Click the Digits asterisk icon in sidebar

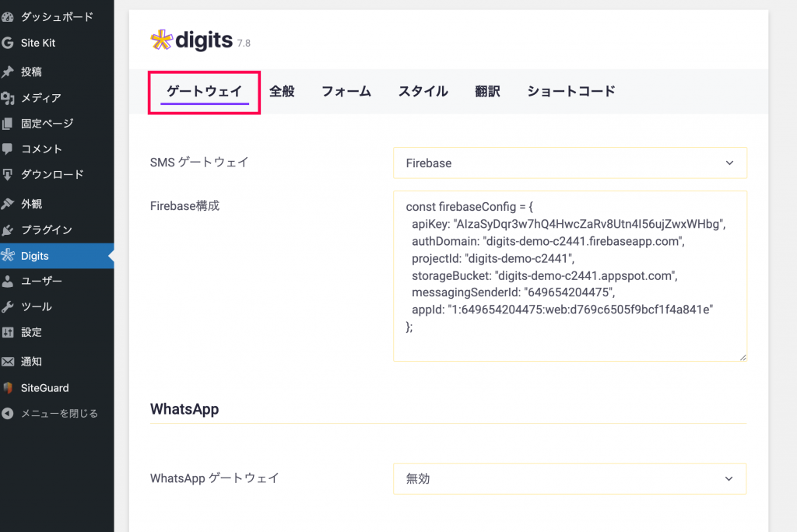pyautogui.click(x=8, y=255)
